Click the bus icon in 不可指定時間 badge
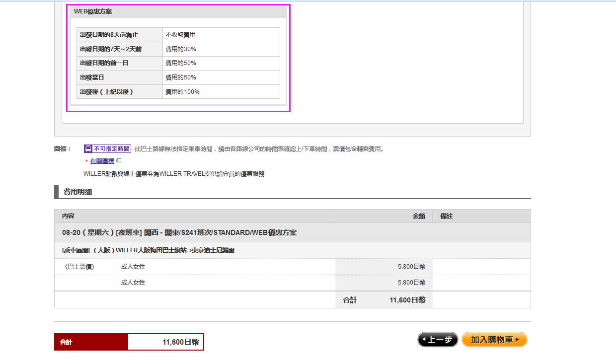 click(88, 148)
